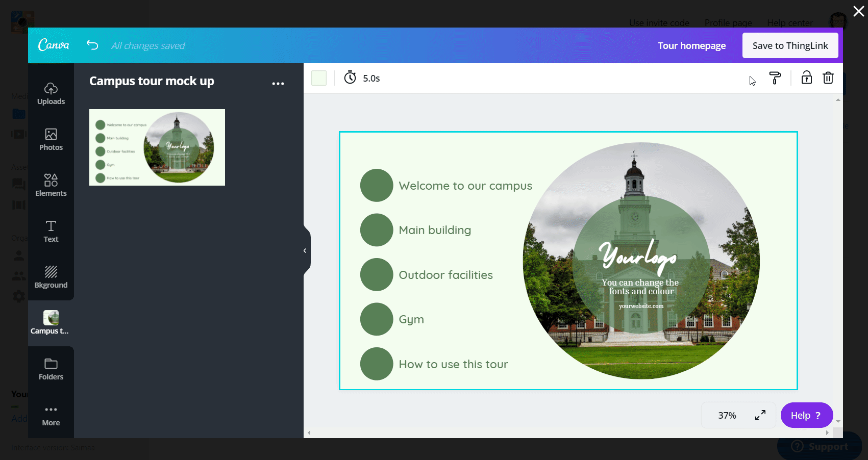Go to the Tour homepage
This screenshot has width=868, height=460.
(691, 45)
